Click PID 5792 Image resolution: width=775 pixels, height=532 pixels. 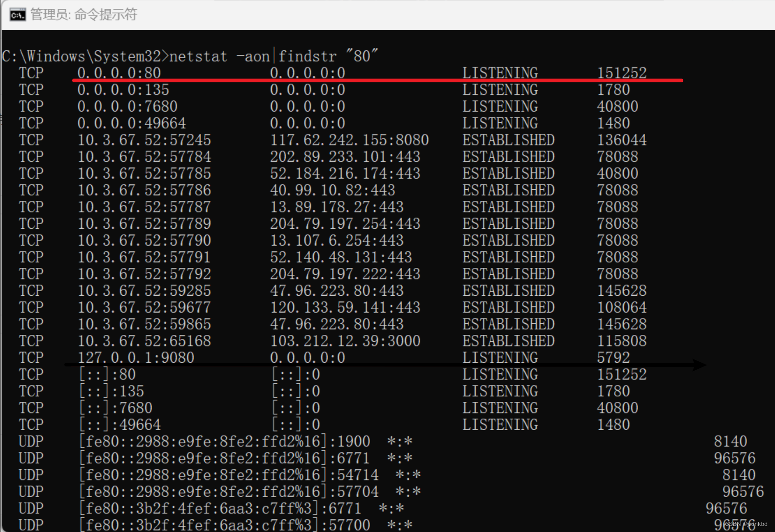pyautogui.click(x=613, y=358)
